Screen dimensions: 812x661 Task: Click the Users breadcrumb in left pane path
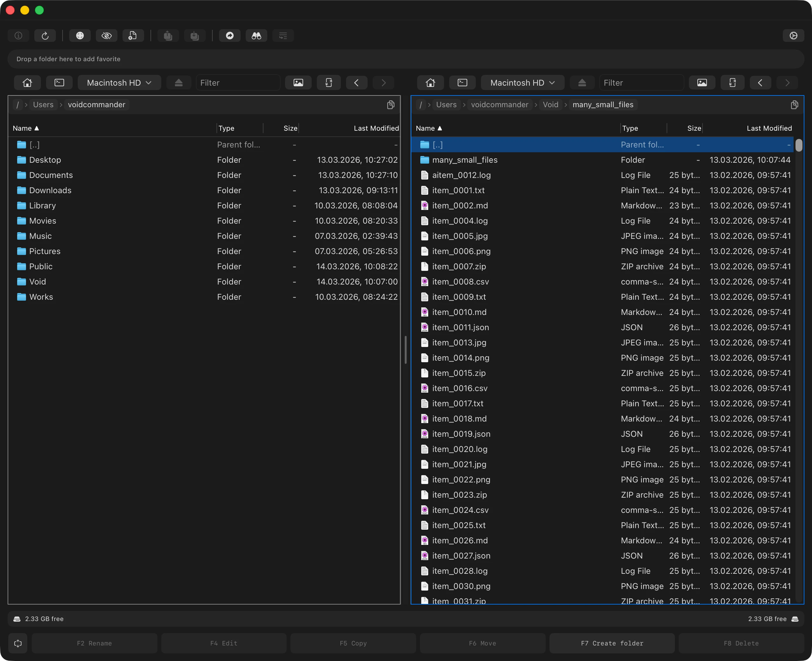[43, 105]
